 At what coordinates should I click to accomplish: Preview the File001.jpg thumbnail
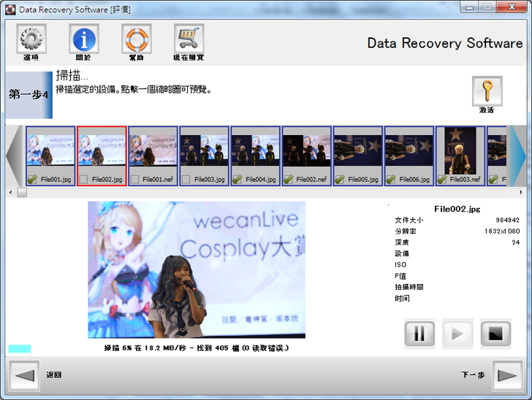tap(50, 150)
